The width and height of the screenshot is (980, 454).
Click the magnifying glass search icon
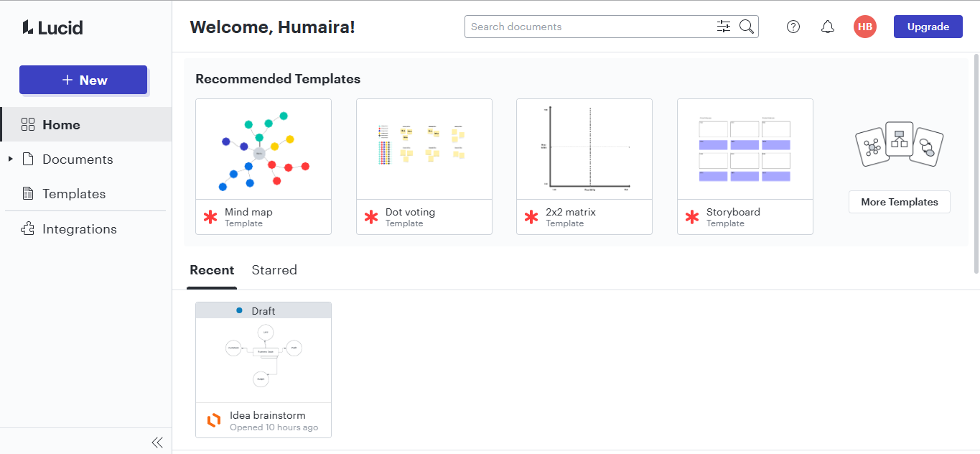(x=746, y=26)
